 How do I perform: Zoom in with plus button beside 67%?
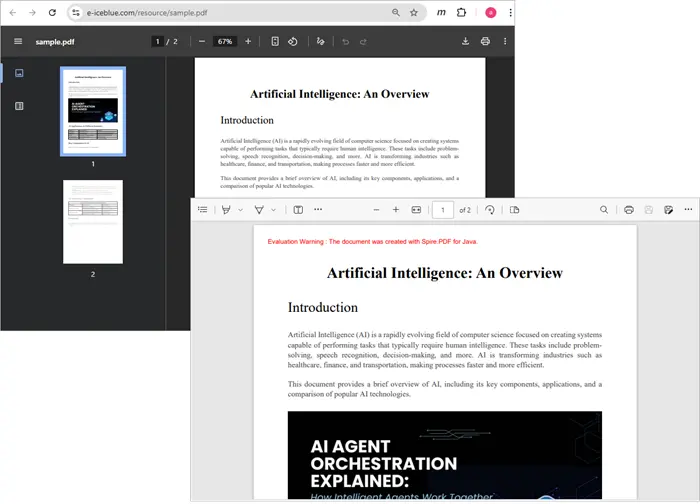coord(248,42)
